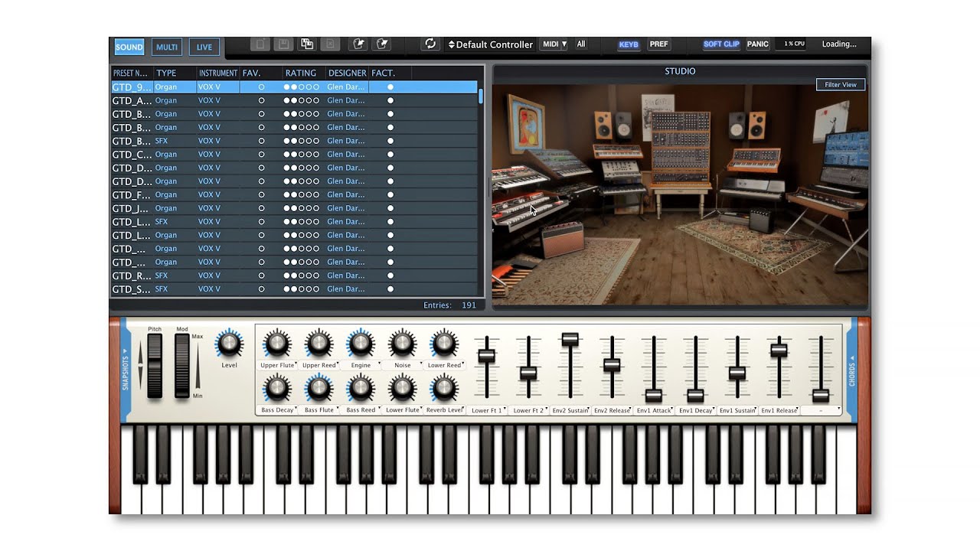Screen dimensions: 980x551
Task: Click the Env1 Release slider handle
Action: point(779,350)
